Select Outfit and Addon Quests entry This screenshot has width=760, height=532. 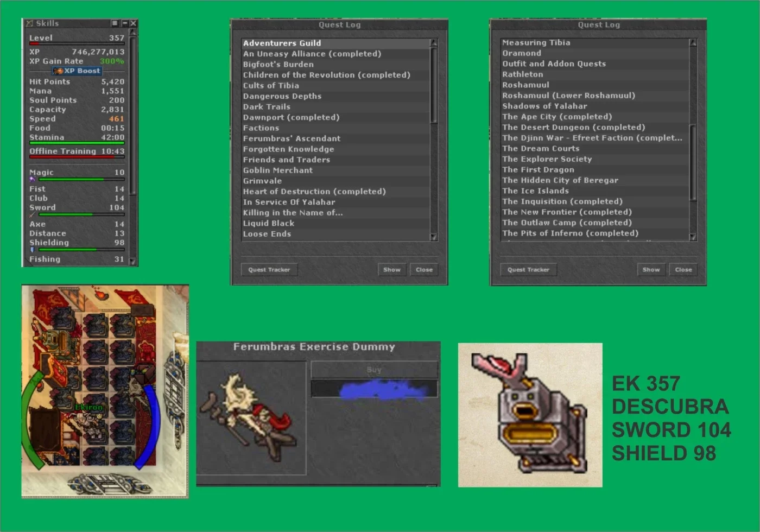click(595, 64)
